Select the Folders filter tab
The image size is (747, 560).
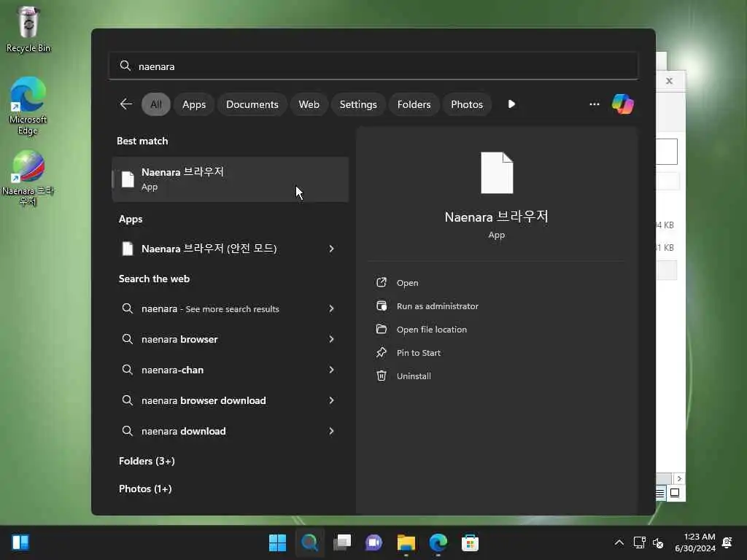[414, 104]
